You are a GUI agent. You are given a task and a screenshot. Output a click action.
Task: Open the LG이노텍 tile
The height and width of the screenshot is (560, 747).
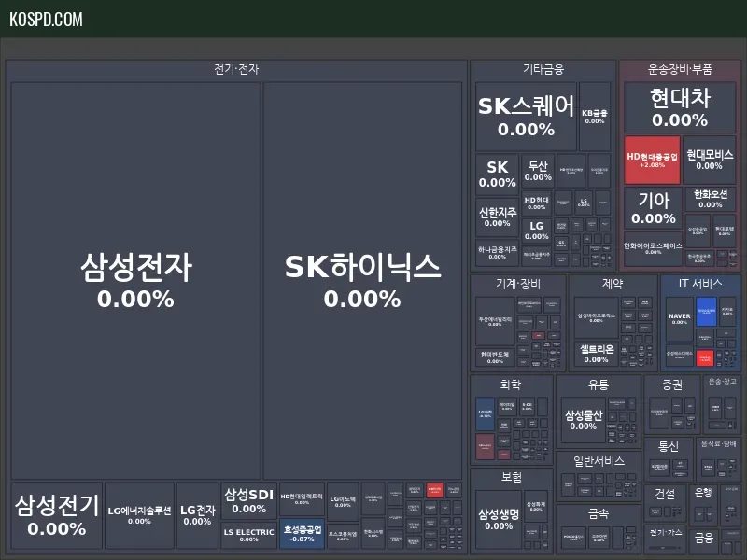click(343, 501)
